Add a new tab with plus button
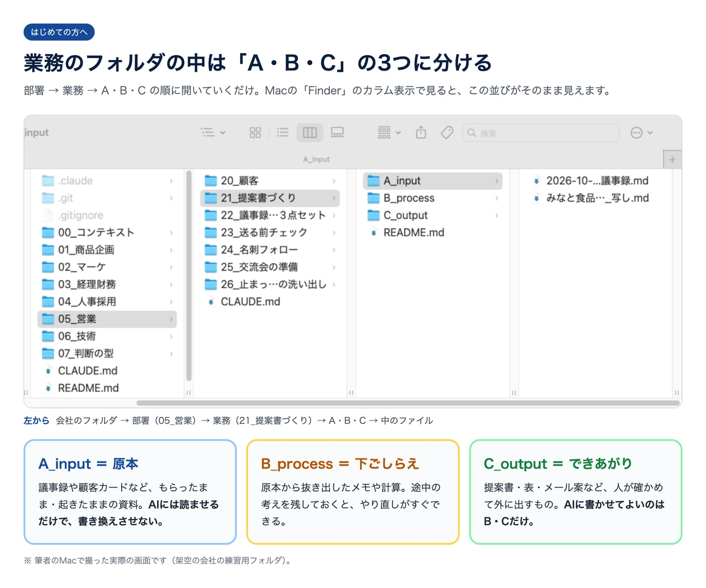 click(672, 159)
